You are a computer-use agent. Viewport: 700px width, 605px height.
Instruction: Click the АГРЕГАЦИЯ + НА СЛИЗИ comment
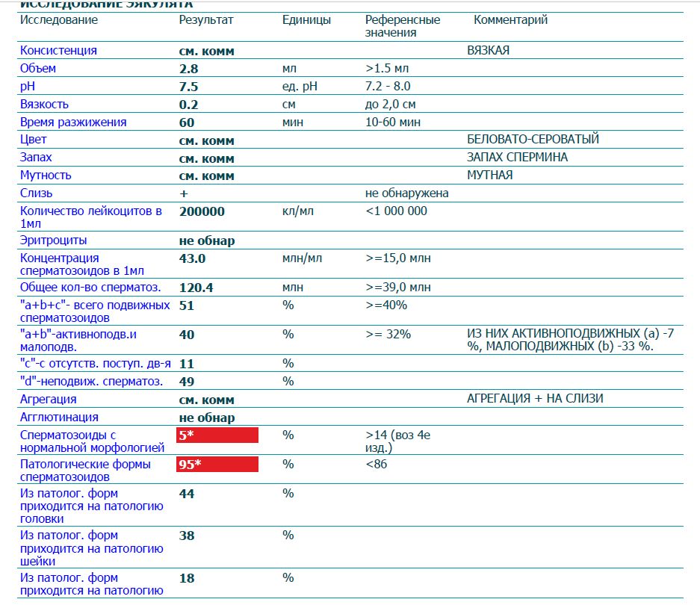pyautogui.click(x=534, y=399)
